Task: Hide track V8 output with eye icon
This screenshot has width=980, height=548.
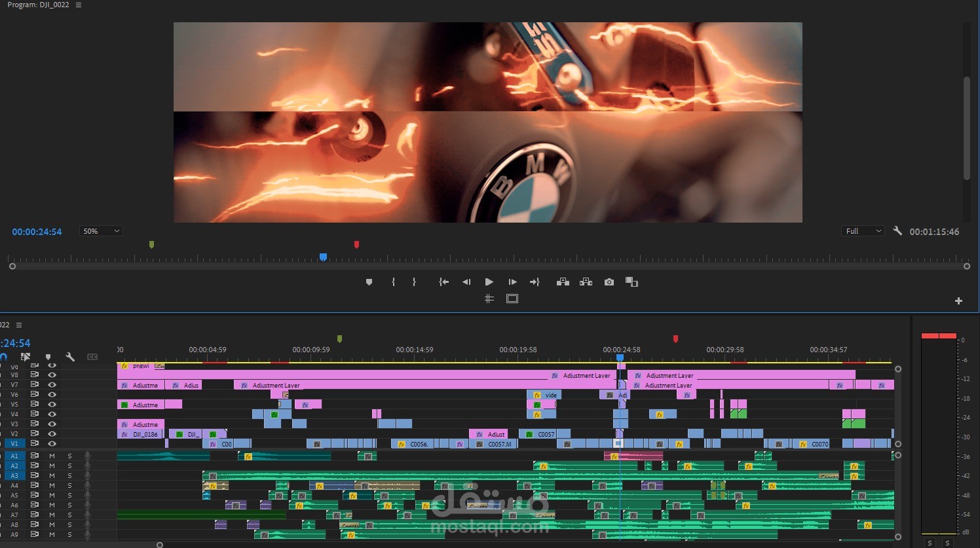Action: tap(52, 375)
